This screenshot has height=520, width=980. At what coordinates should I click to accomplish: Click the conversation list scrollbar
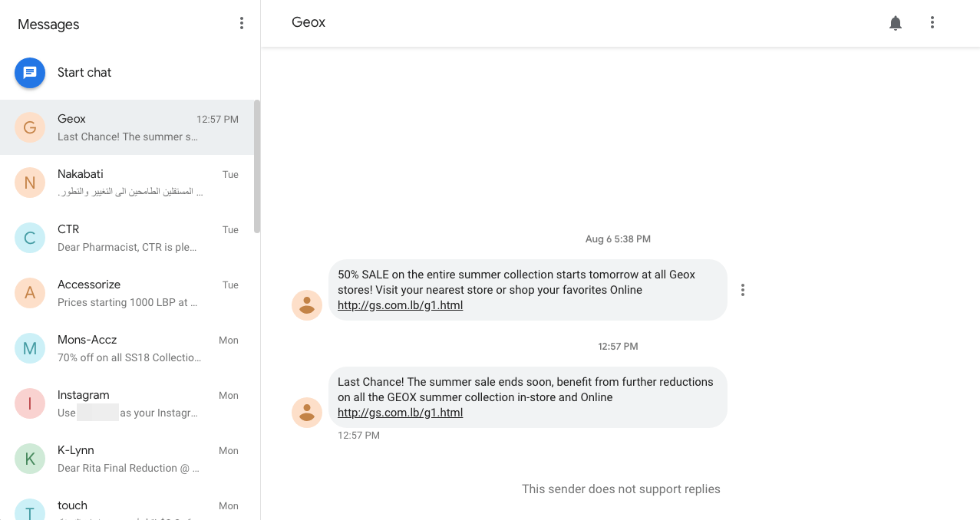point(257,166)
